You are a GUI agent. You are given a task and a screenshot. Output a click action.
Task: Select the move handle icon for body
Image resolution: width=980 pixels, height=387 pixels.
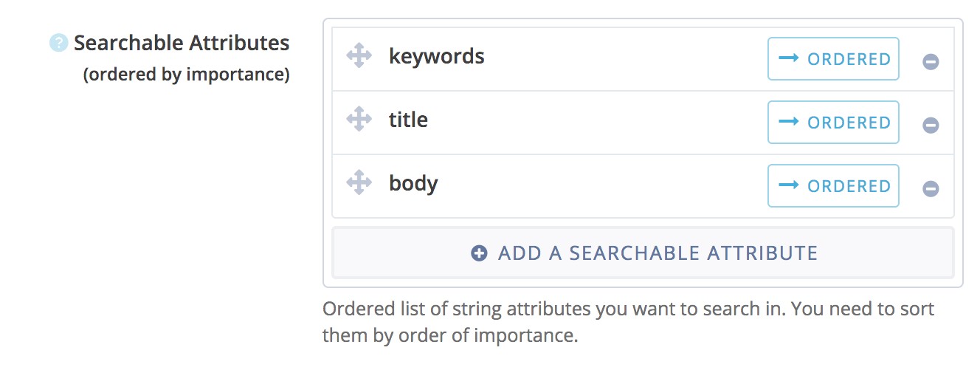coord(359,182)
